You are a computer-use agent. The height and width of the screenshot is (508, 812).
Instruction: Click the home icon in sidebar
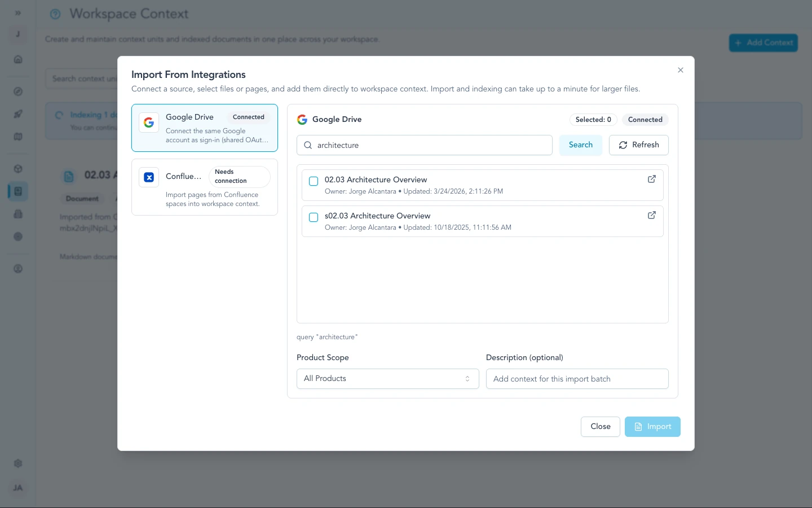(18, 59)
